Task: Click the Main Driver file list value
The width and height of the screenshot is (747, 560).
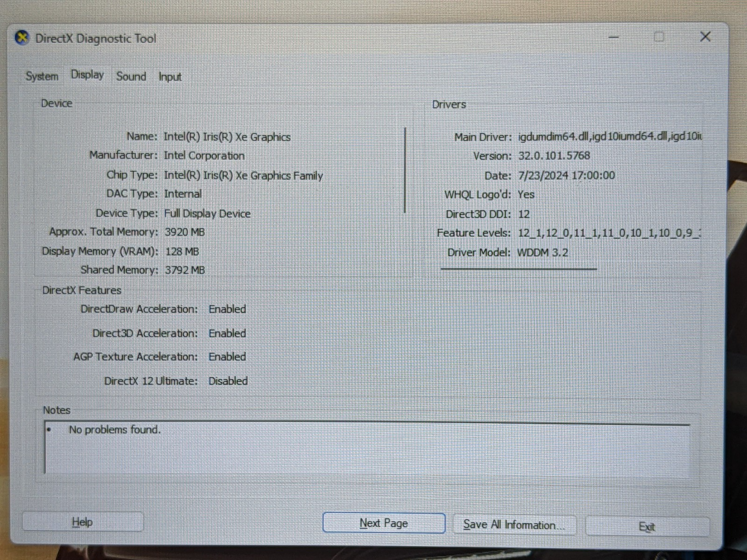Action: tap(609, 137)
